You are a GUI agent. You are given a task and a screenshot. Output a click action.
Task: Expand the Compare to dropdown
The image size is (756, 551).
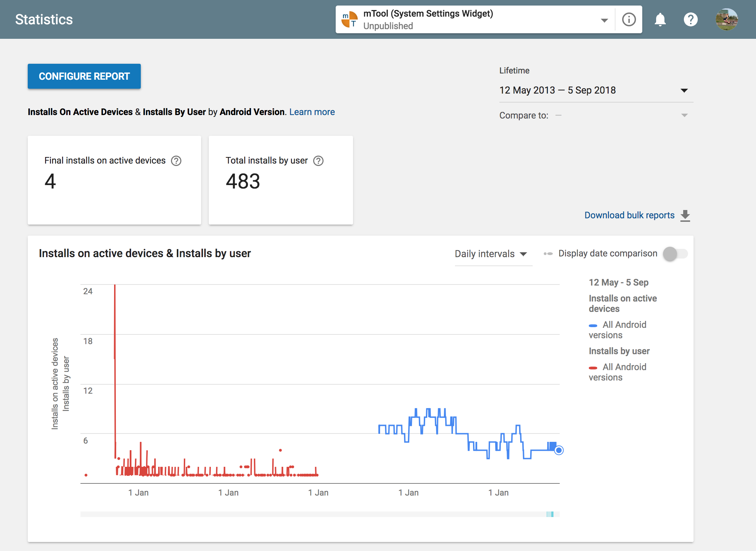(x=684, y=115)
